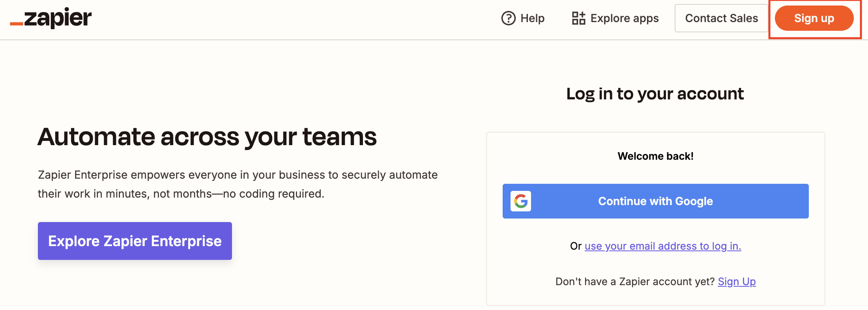Click the Google G logo icon
The height and width of the screenshot is (310, 868).
[520, 201]
